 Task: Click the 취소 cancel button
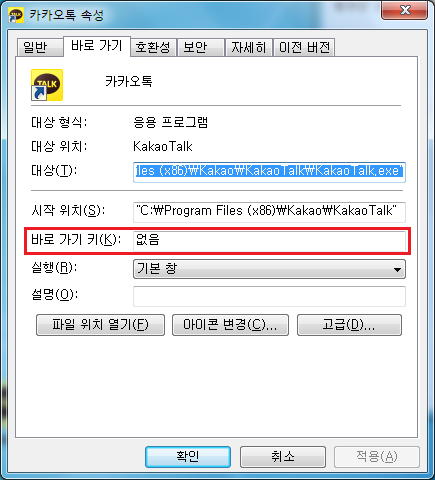coord(283,457)
